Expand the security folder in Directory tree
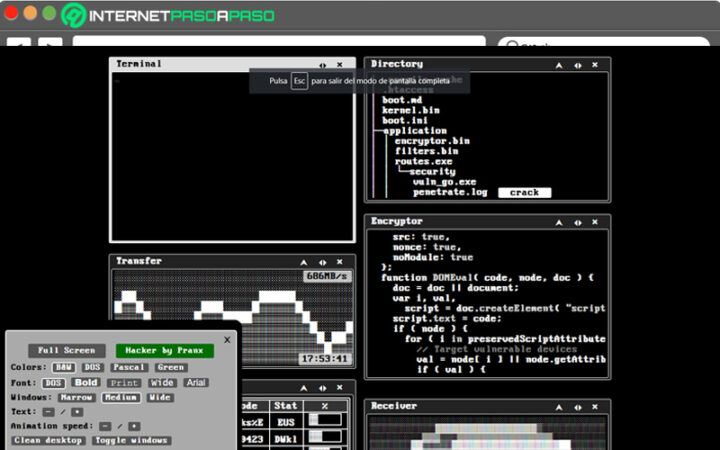Image resolution: width=720 pixels, height=450 pixels. point(432,171)
